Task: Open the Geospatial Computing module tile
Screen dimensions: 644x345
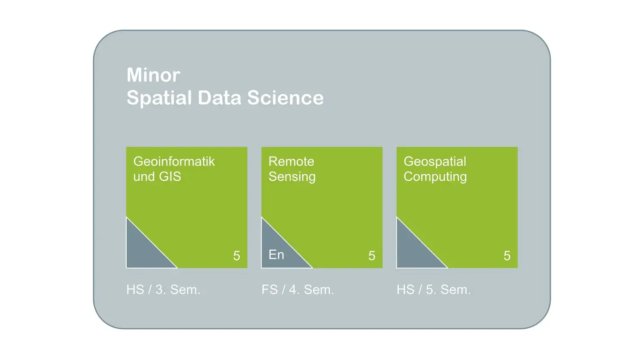Action: coord(457,208)
